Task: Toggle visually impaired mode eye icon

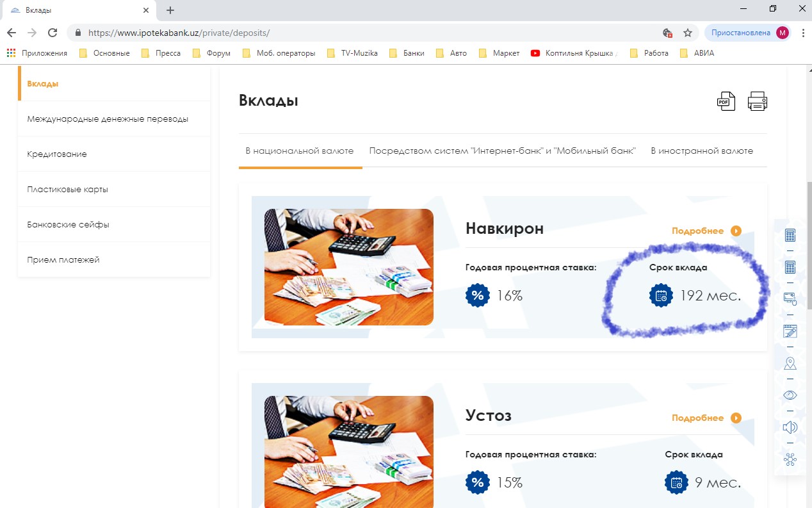Action: pyautogui.click(x=790, y=395)
